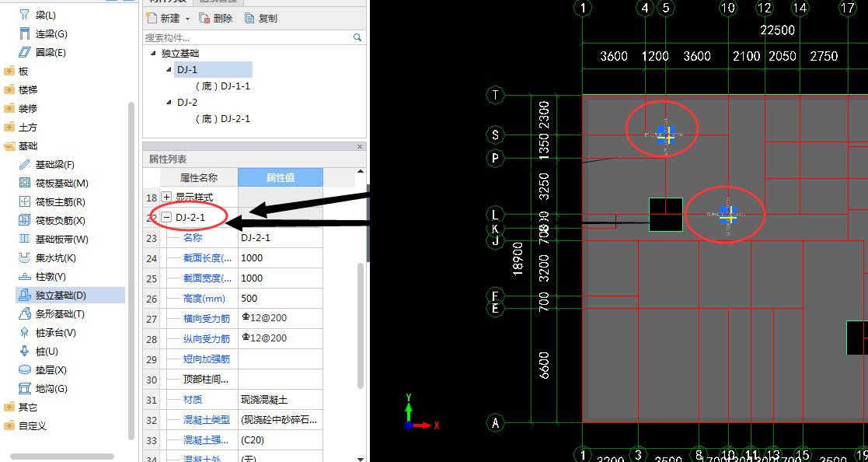This screenshot has width=868, height=462.
Task: Select 基础梁(F) foundation beam icon
Action: pos(24,165)
